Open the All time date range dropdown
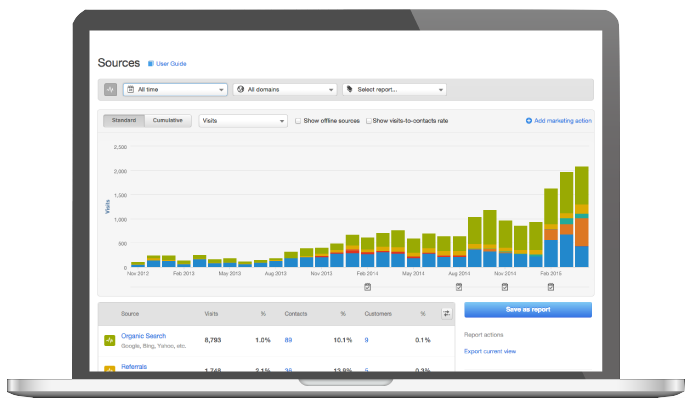This screenshot has width=690, height=398. point(175,89)
